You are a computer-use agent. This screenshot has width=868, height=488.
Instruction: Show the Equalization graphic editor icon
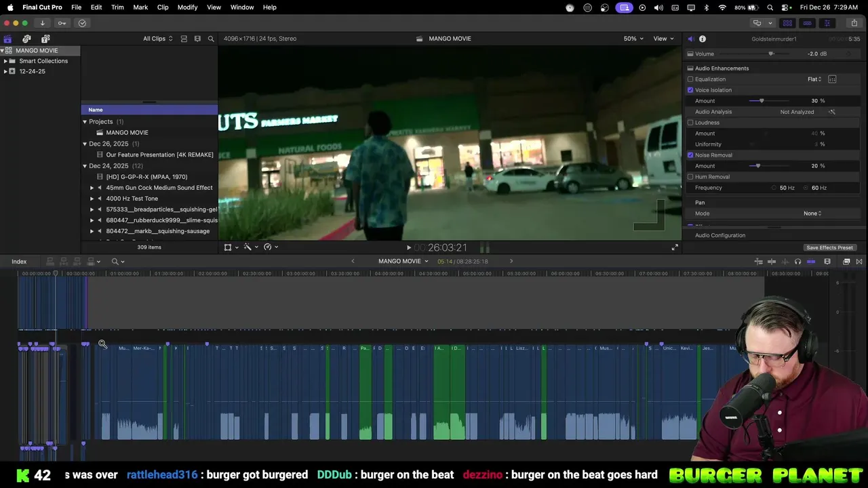[832, 79]
